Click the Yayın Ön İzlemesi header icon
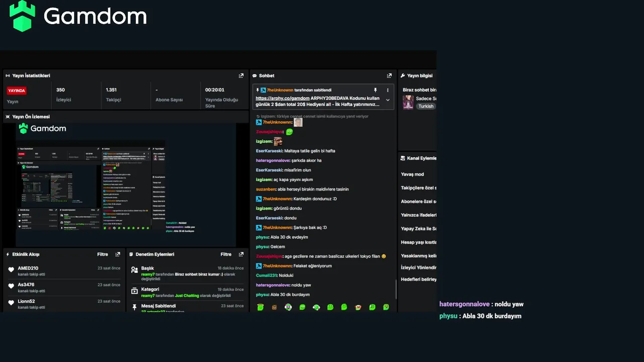Viewport: 644px width, 362px height. pos(8,117)
